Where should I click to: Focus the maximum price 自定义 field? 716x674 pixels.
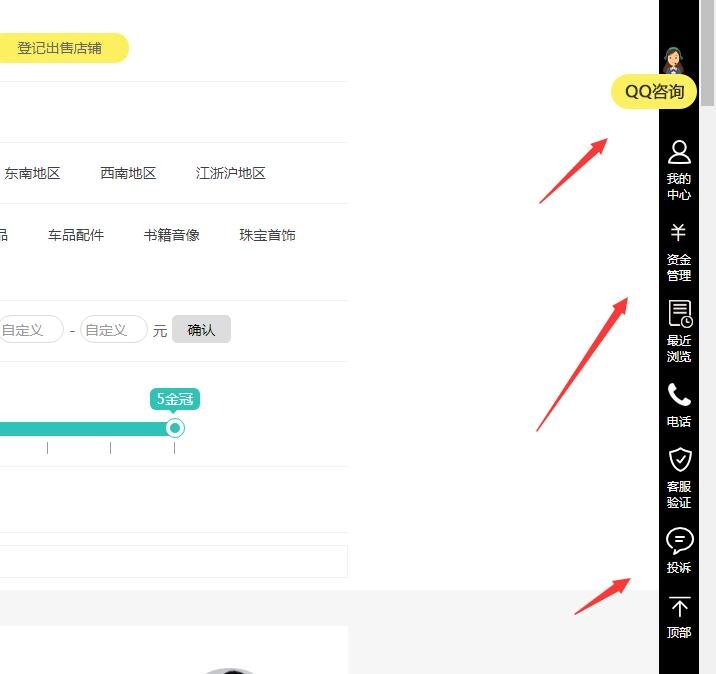coord(114,329)
